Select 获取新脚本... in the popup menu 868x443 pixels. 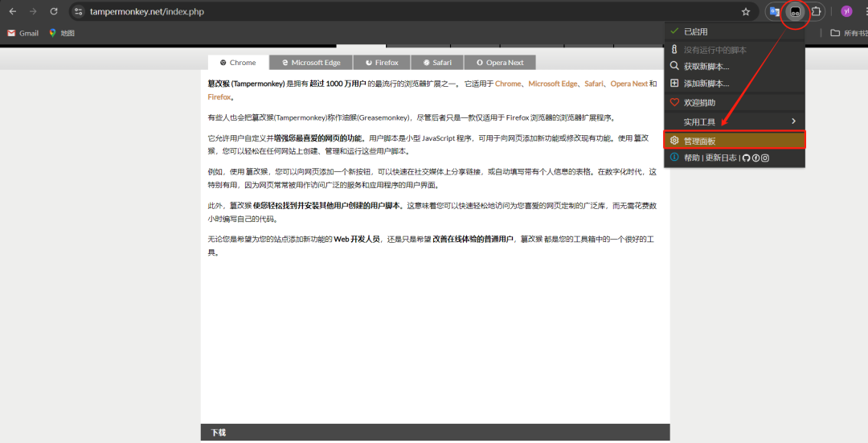pos(735,67)
